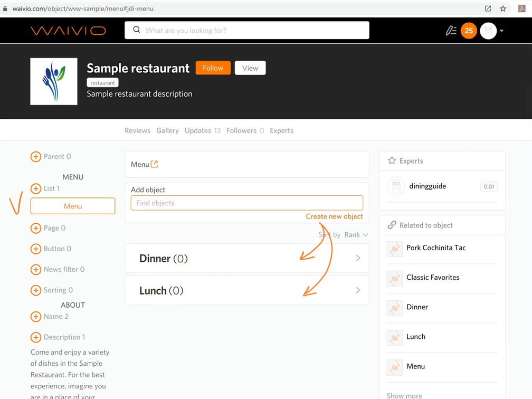Image resolution: width=532 pixels, height=399 pixels.
Task: Bookmark page with browser star icon
Action: click(x=503, y=8)
